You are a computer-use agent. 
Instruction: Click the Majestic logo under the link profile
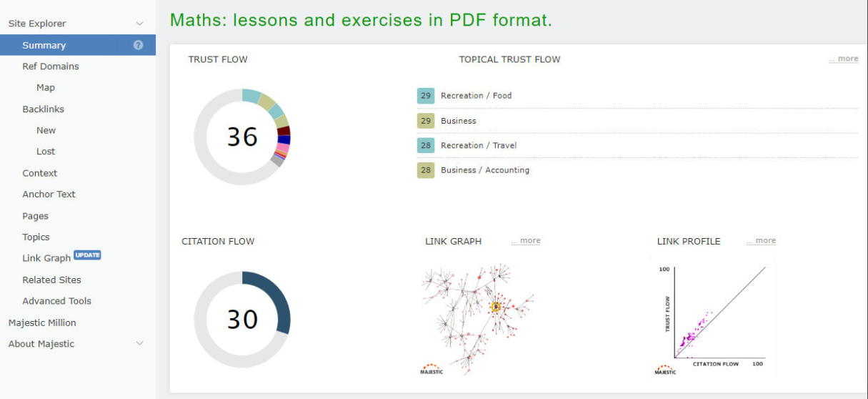(665, 369)
